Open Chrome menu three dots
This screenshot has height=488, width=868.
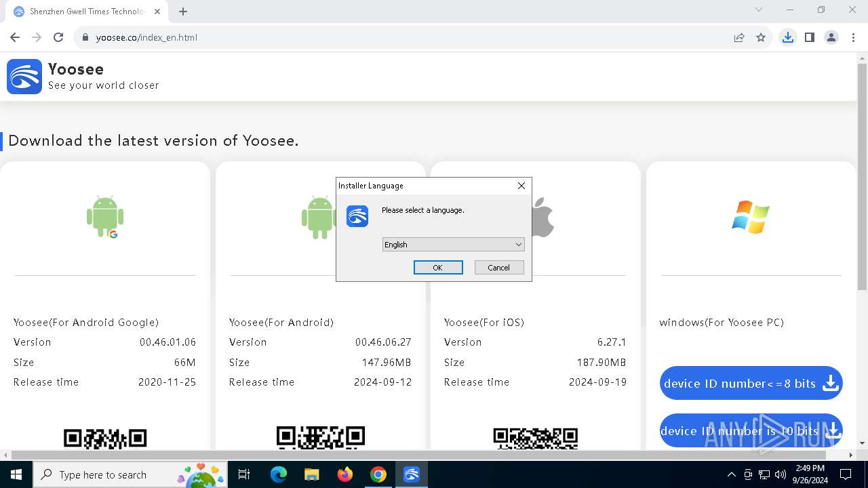[852, 37]
